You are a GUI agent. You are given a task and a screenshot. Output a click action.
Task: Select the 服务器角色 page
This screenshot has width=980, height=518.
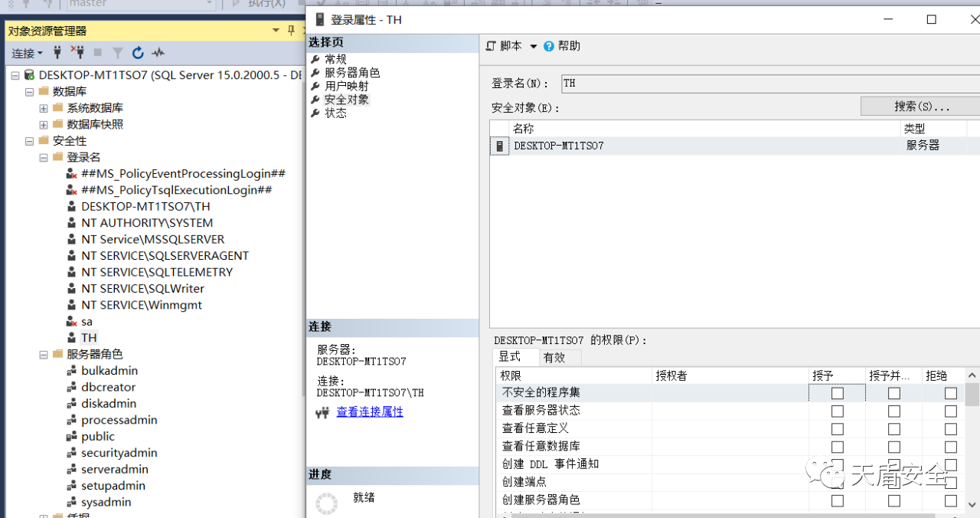pyautogui.click(x=351, y=73)
